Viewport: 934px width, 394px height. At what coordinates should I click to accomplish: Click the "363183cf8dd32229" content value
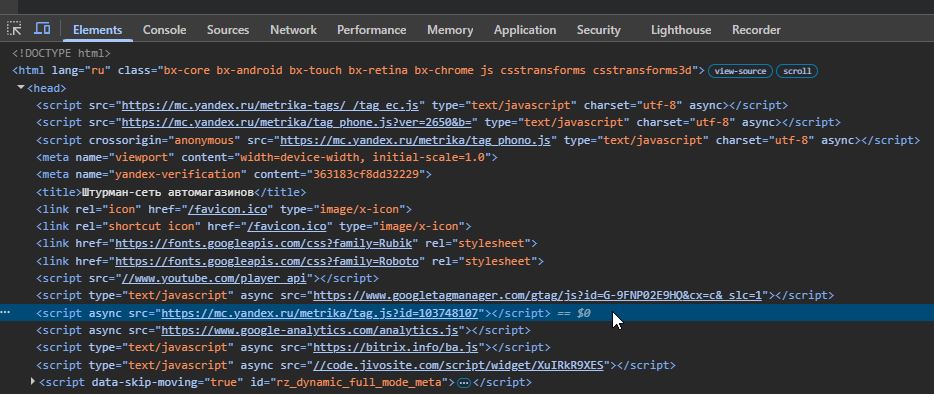click(366, 175)
